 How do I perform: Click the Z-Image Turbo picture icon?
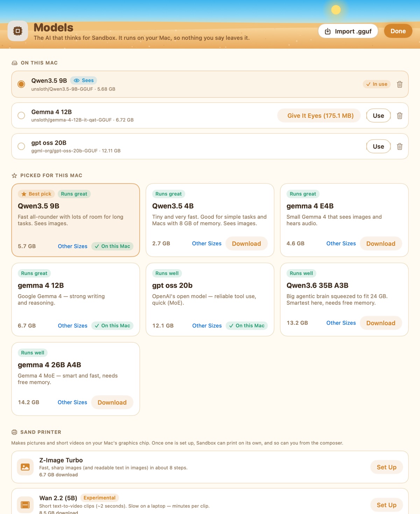click(25, 467)
